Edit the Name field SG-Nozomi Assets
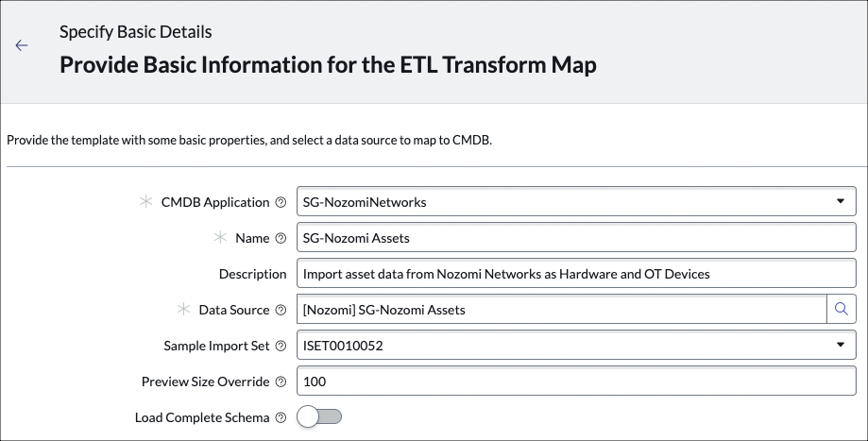This screenshot has width=868, height=441. (x=576, y=237)
